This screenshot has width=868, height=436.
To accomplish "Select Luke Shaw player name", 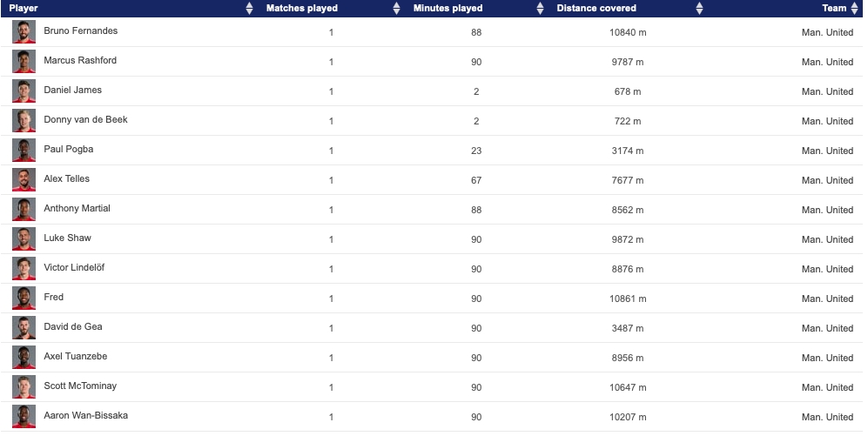I will click(67, 238).
